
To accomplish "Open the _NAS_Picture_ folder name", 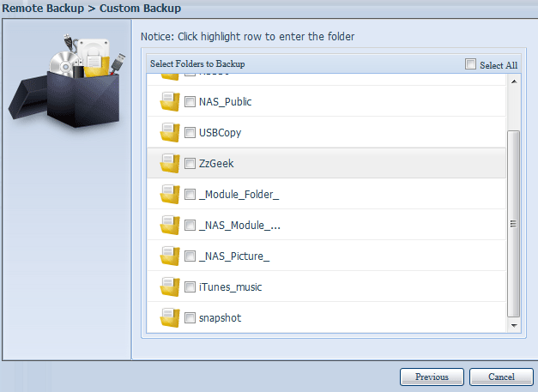I will click(234, 256).
